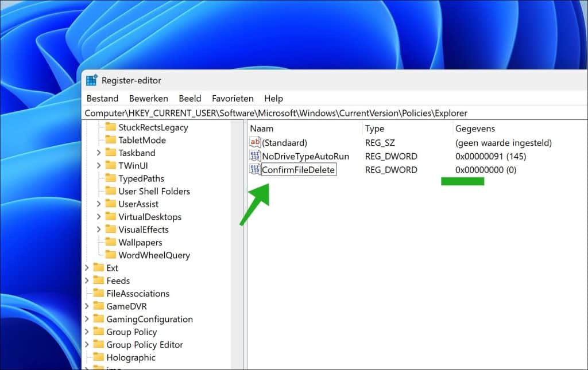Click the (Standaard) string value icon

pyautogui.click(x=255, y=142)
